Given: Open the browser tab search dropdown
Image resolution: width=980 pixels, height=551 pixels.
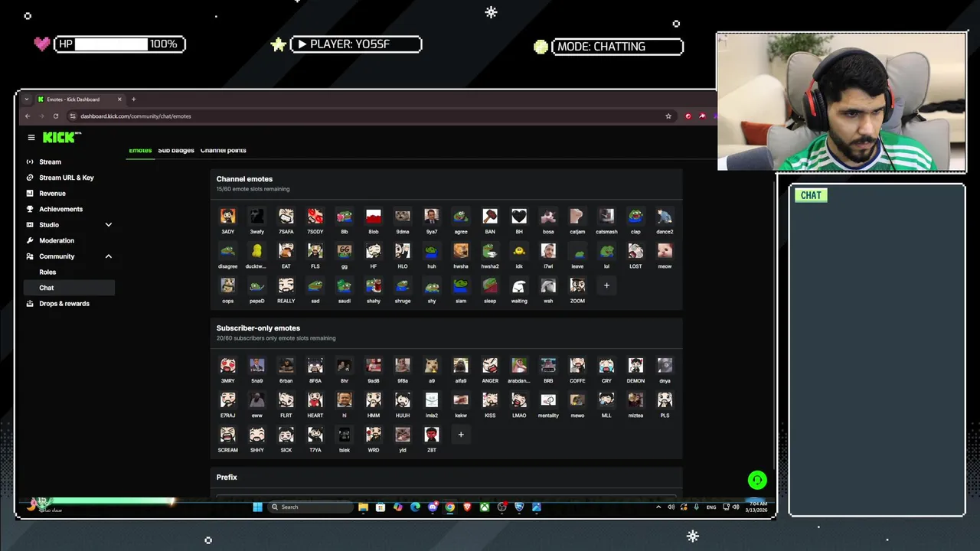Looking at the screenshot, I should click(x=27, y=99).
